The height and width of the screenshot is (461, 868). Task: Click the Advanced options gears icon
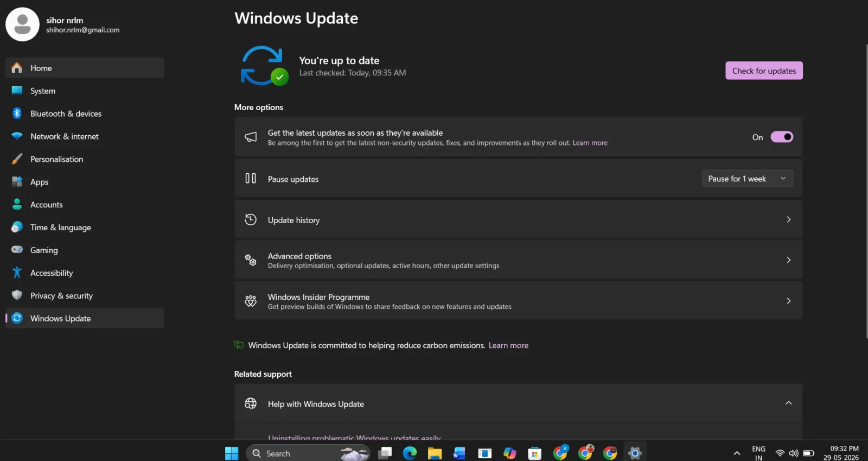tap(251, 260)
